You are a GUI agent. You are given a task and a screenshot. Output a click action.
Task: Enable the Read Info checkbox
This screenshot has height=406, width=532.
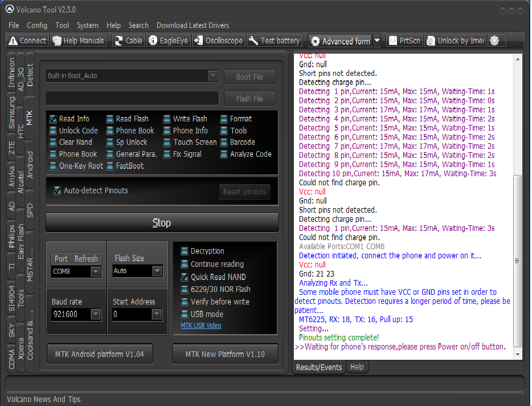(x=53, y=119)
